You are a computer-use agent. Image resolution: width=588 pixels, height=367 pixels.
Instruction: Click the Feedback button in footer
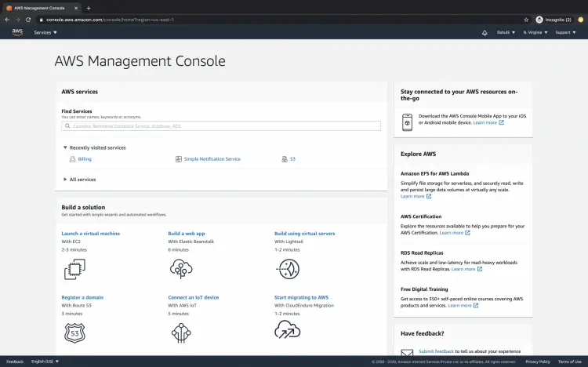point(15,362)
